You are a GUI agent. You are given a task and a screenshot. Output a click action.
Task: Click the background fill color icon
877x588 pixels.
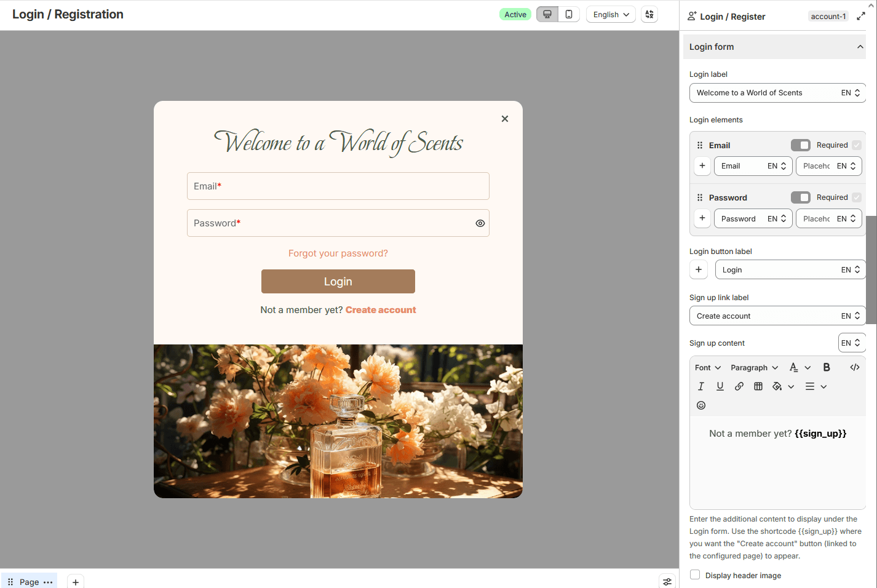click(777, 386)
